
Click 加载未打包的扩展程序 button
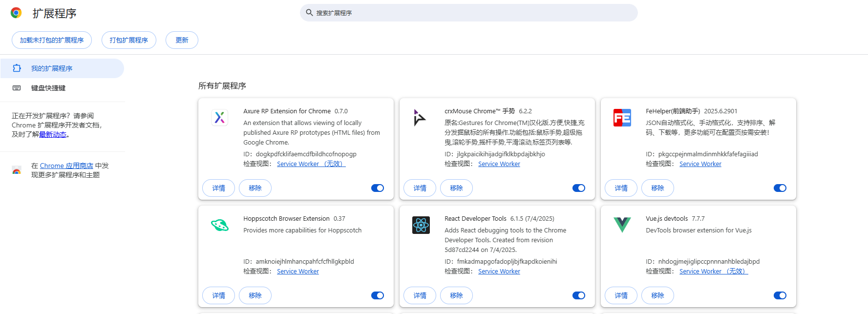point(52,40)
